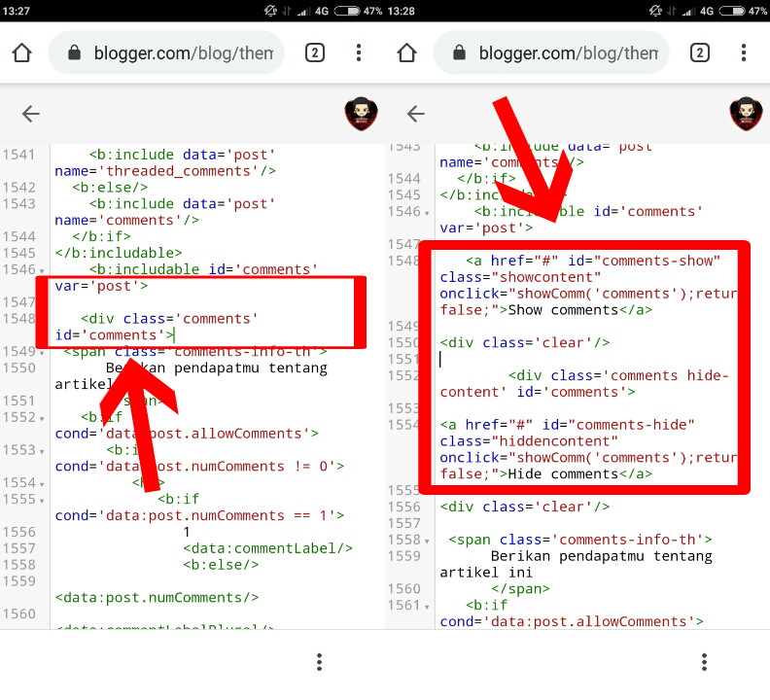770x700 pixels.
Task: Collapse code at line 1552 in left editor
Action: [42, 419]
